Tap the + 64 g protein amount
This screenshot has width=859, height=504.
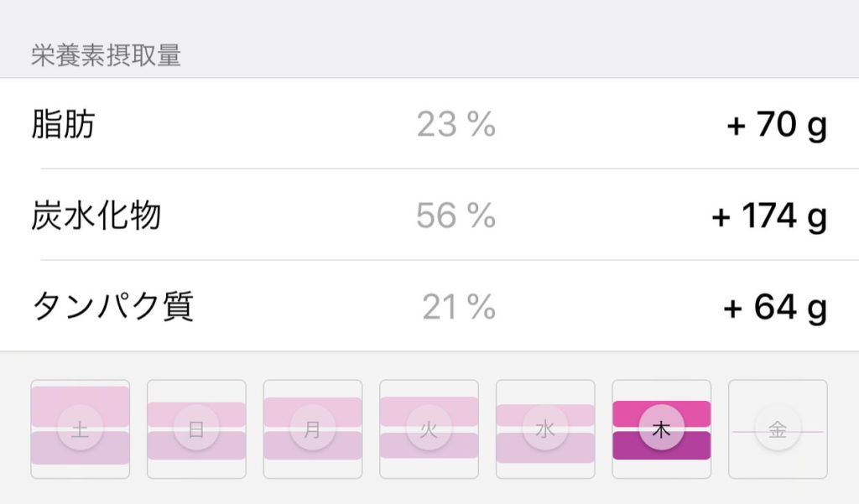pos(774,307)
